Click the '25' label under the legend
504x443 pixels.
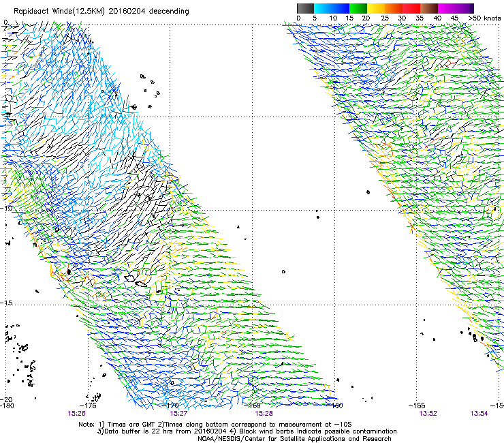(x=385, y=18)
